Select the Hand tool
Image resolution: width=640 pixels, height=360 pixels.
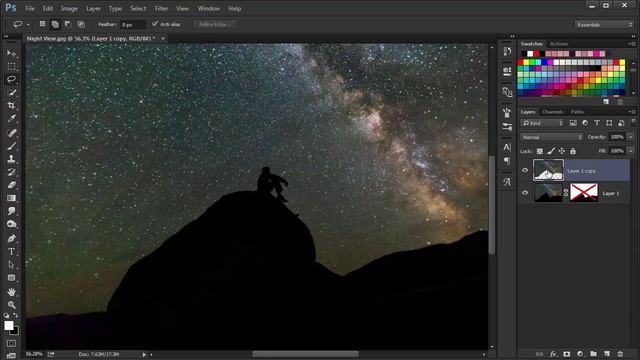[11, 292]
